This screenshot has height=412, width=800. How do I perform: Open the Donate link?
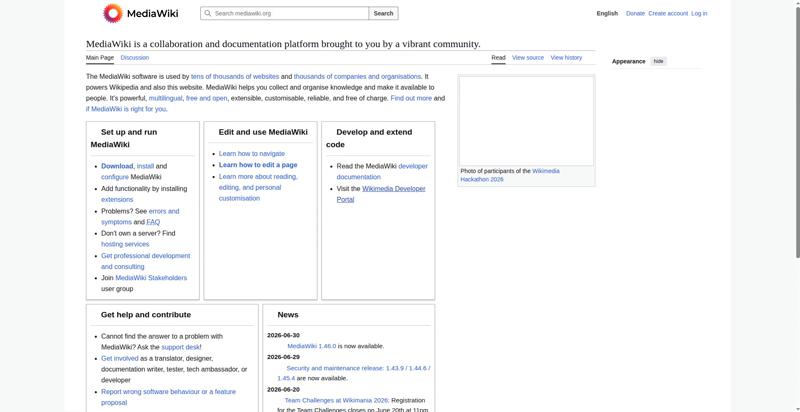pos(635,14)
